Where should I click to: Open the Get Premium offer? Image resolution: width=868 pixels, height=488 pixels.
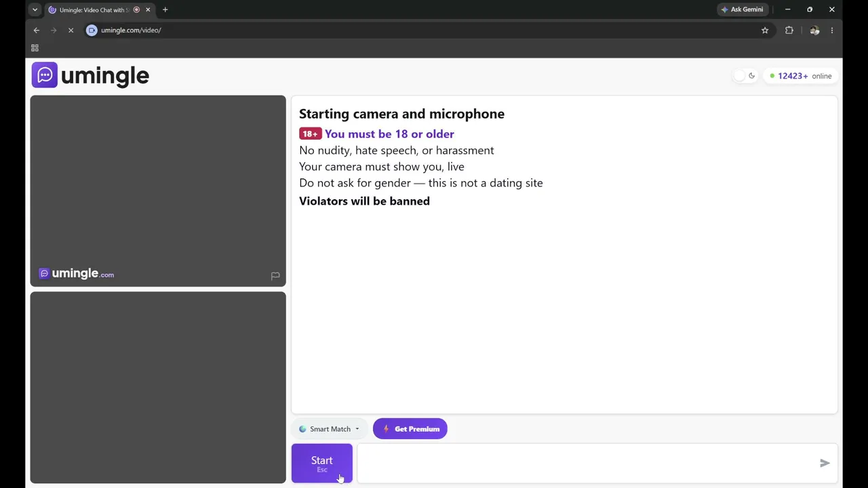[x=410, y=429]
